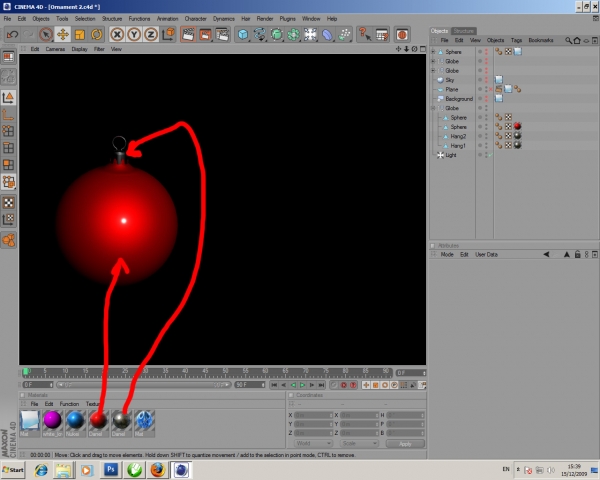Toggle the red X on Plane object
The image size is (600, 480).
click(x=491, y=89)
